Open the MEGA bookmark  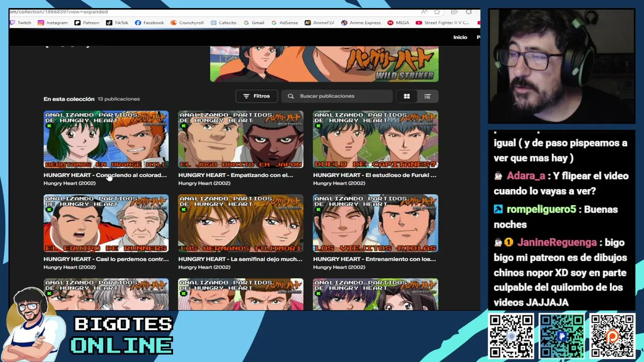coord(398,23)
